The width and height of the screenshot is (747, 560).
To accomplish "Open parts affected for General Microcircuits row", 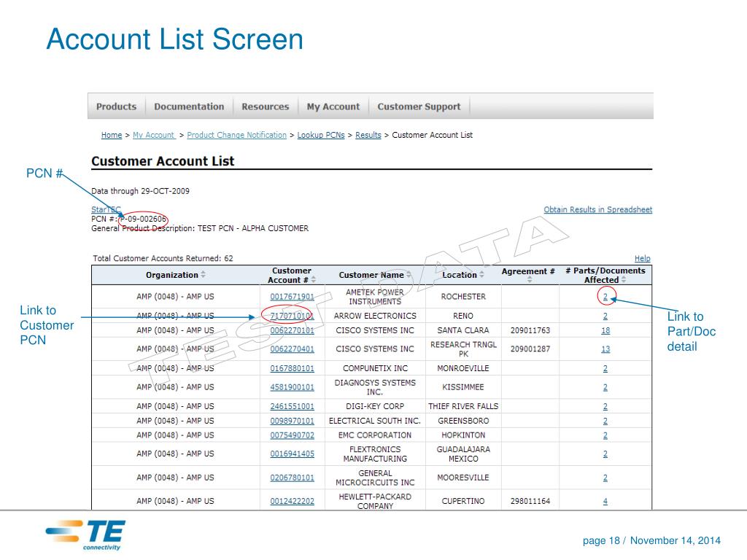I will pyautogui.click(x=605, y=478).
